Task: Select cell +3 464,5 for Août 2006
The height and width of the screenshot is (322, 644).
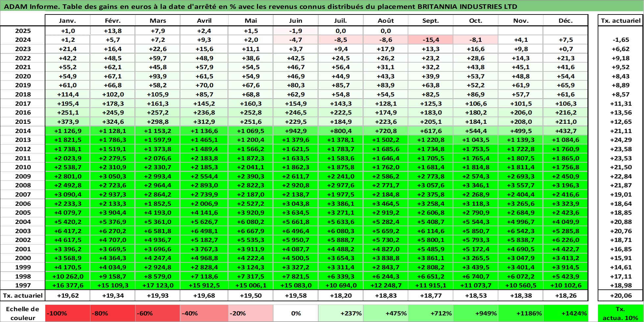Action: (x=386, y=203)
